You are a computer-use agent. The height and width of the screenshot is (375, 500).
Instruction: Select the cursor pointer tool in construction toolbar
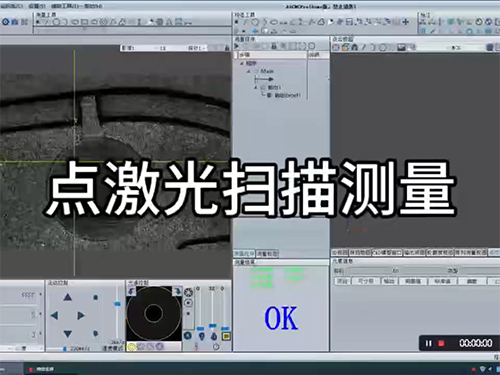point(331,22)
